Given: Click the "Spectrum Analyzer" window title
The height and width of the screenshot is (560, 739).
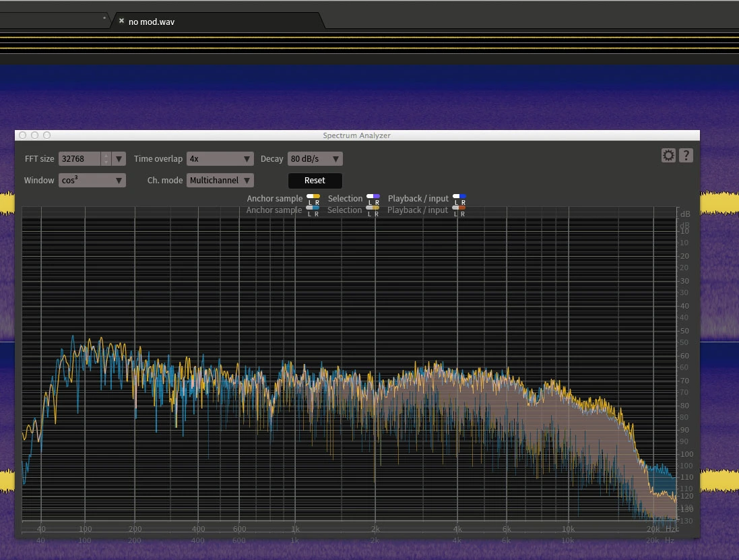Looking at the screenshot, I should (357, 135).
